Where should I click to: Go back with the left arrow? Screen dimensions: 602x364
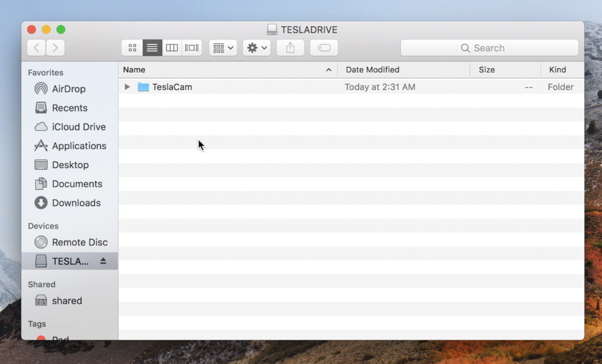point(37,48)
